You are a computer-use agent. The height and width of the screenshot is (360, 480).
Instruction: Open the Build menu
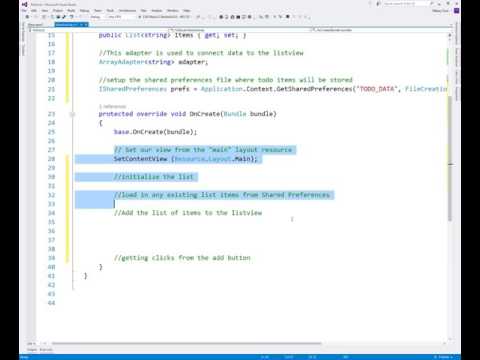71,11
